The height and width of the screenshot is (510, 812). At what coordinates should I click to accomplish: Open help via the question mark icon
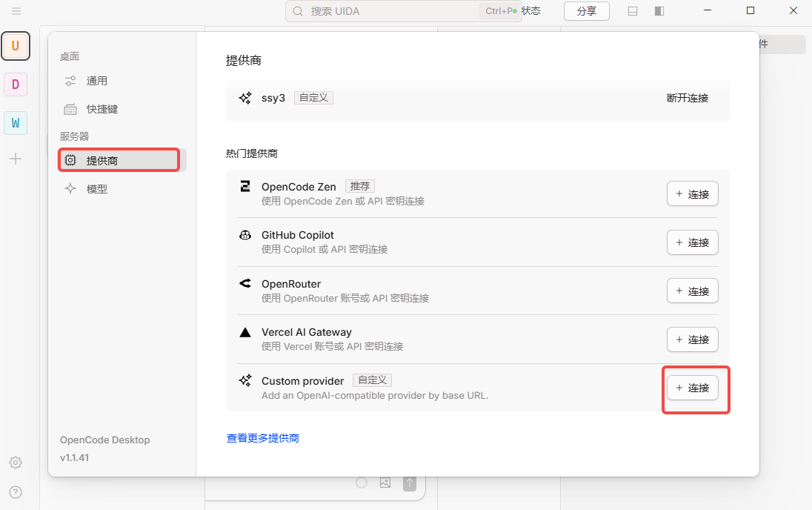pos(16,492)
